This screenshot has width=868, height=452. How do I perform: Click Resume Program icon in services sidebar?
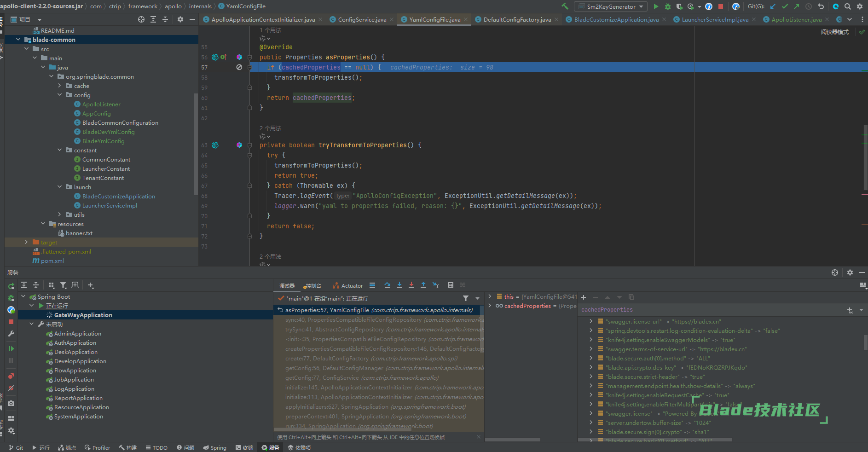click(x=11, y=349)
